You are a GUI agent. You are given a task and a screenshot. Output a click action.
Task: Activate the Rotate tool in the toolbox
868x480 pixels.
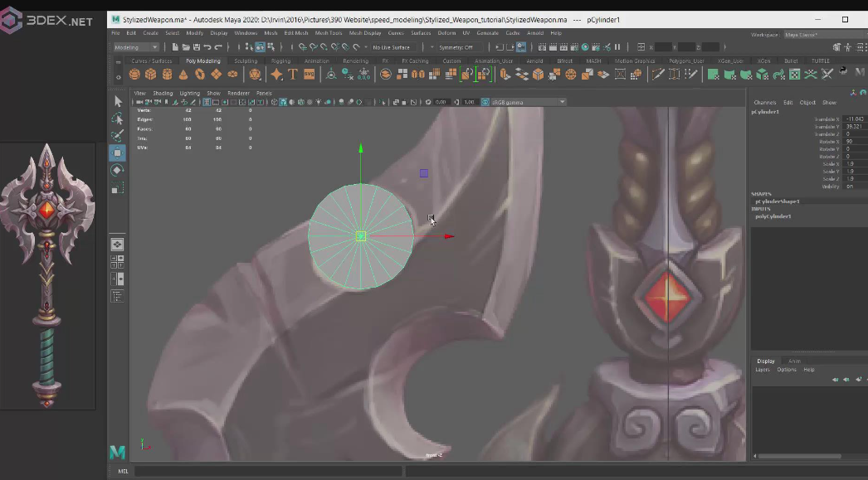point(117,171)
